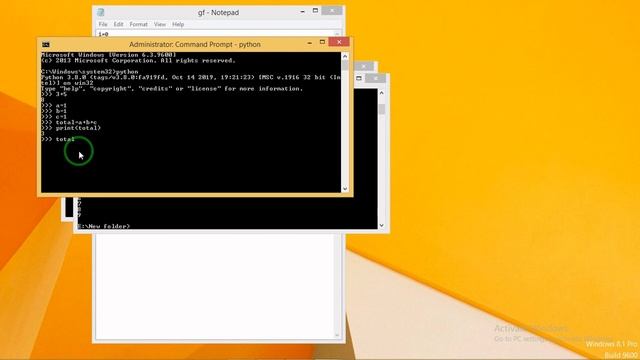Click the 'gf - Notepad' title bar text

[x=218, y=13]
